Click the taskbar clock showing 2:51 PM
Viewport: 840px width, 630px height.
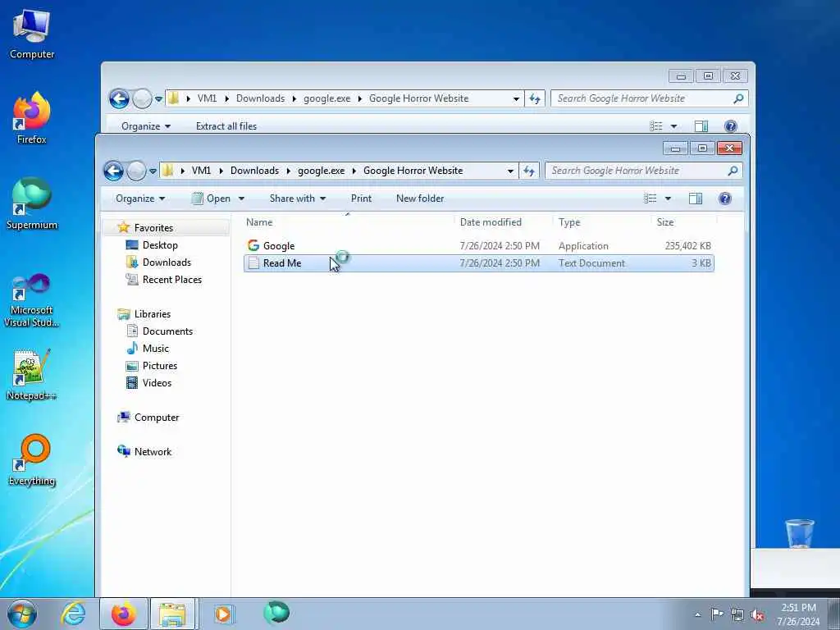(798, 614)
